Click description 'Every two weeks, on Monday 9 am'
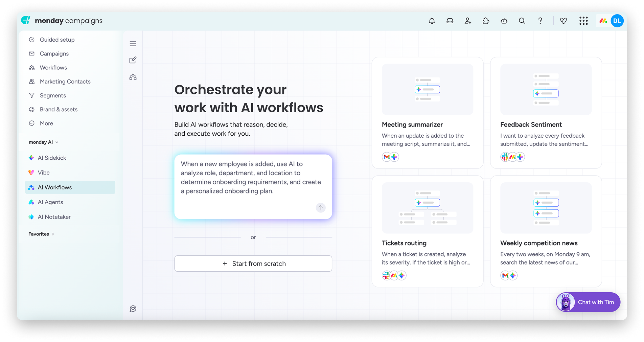Viewport: 644px width, 342px height. [x=545, y=254]
